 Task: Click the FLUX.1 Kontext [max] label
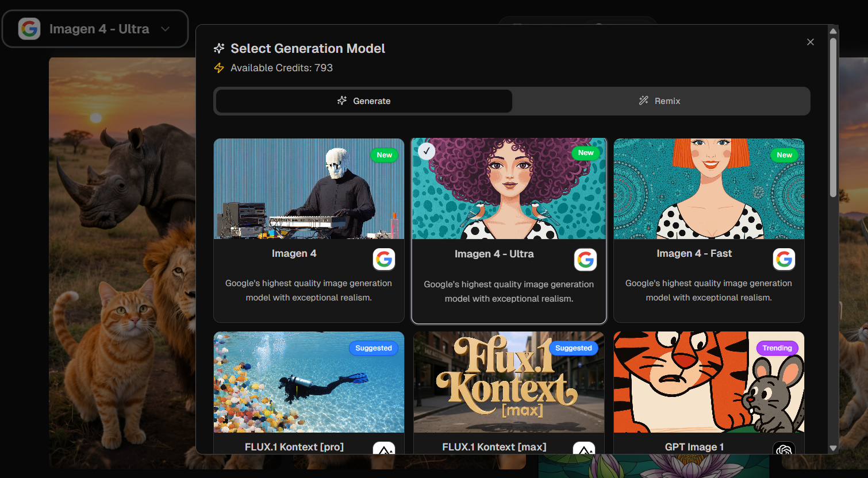coord(494,447)
